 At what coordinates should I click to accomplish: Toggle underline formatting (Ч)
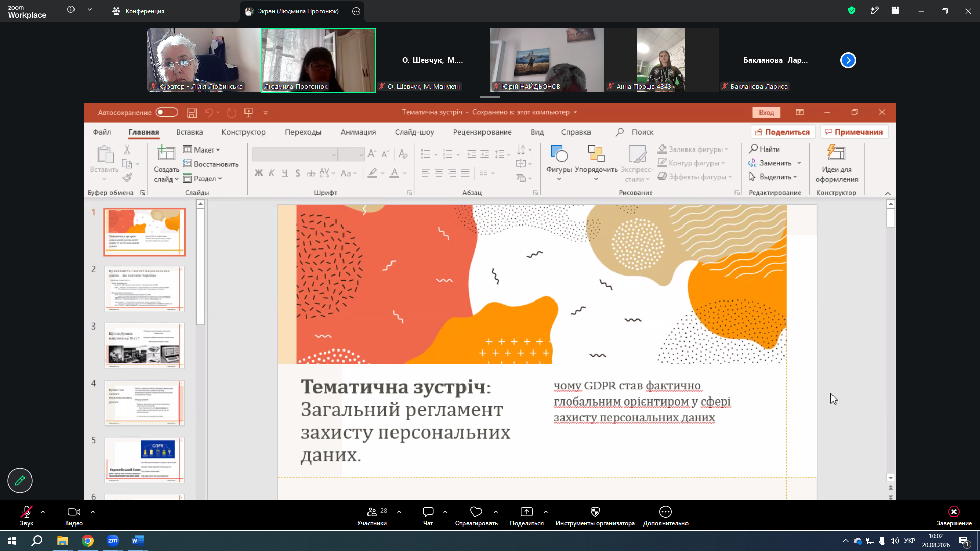coord(285,173)
